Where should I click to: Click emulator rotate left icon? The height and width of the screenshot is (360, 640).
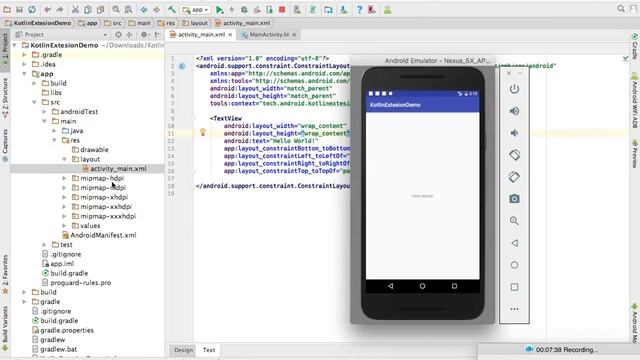coord(514,155)
